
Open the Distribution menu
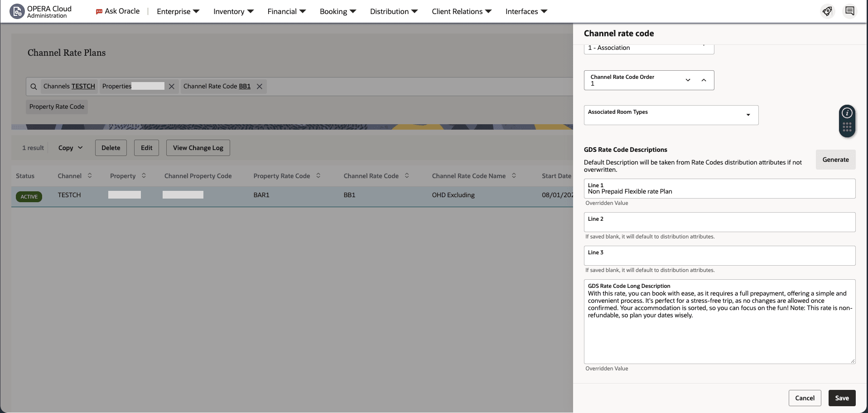tap(394, 11)
